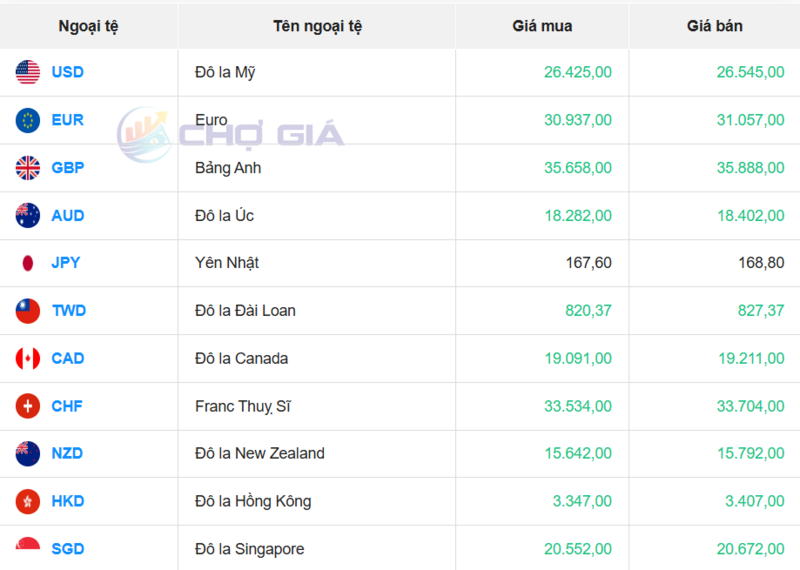Sort by the Giá mua column header
This screenshot has width=800, height=570.
[542, 26]
